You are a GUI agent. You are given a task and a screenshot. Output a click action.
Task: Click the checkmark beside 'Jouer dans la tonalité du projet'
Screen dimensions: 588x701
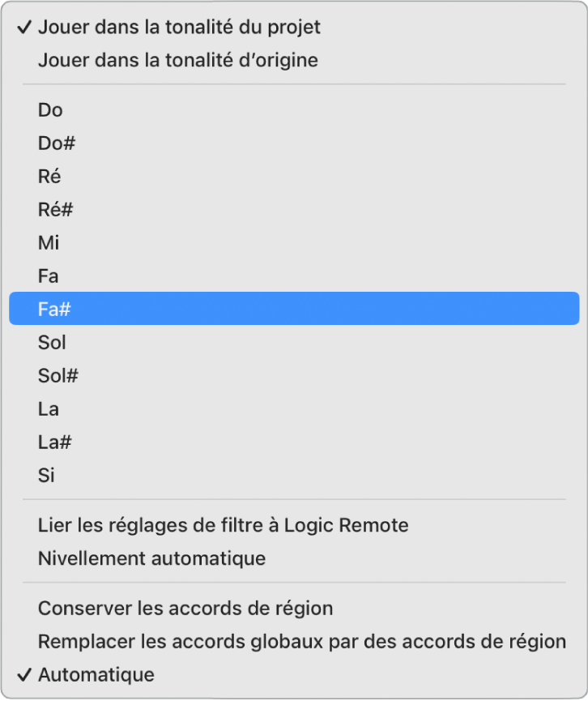click(23, 28)
